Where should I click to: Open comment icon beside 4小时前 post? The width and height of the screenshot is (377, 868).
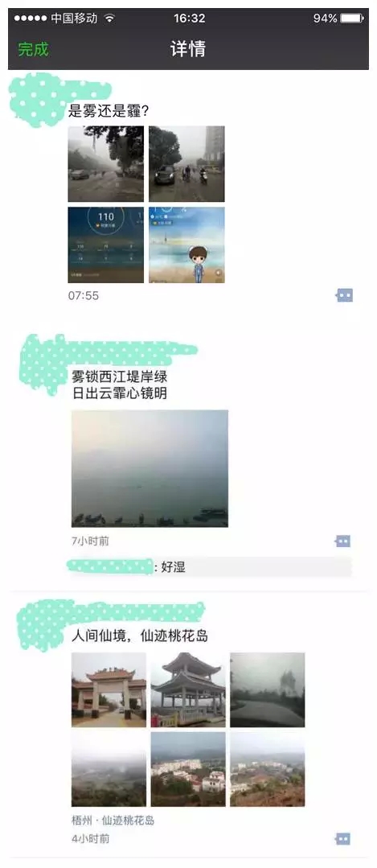(342, 839)
